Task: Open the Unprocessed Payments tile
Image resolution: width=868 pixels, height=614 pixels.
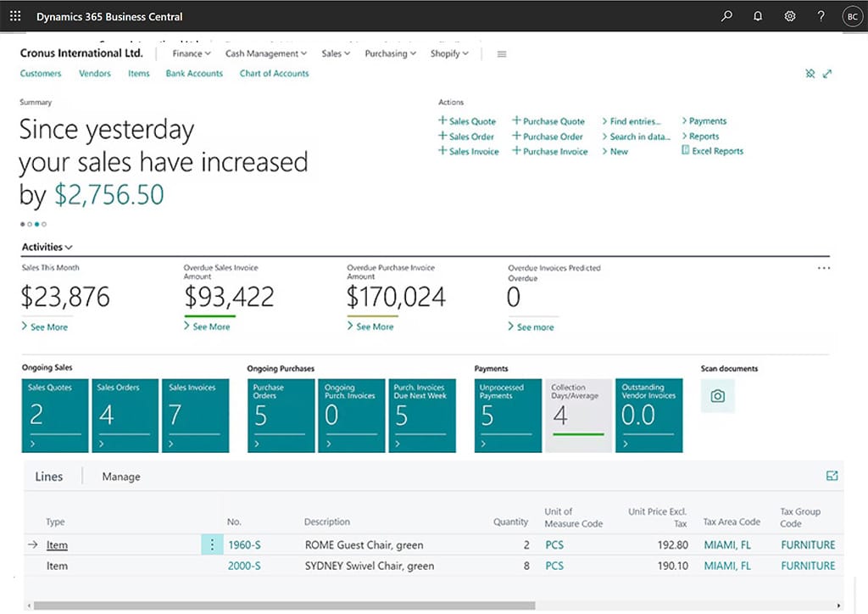Action: [508, 416]
